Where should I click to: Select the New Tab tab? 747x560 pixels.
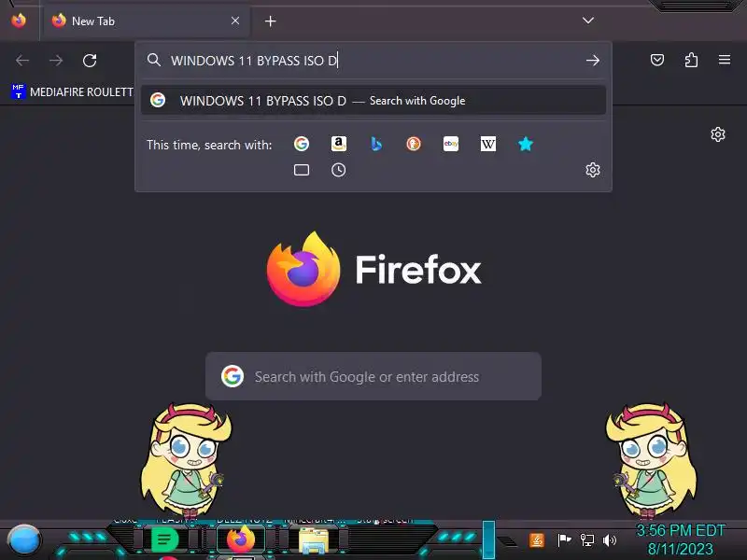147,21
